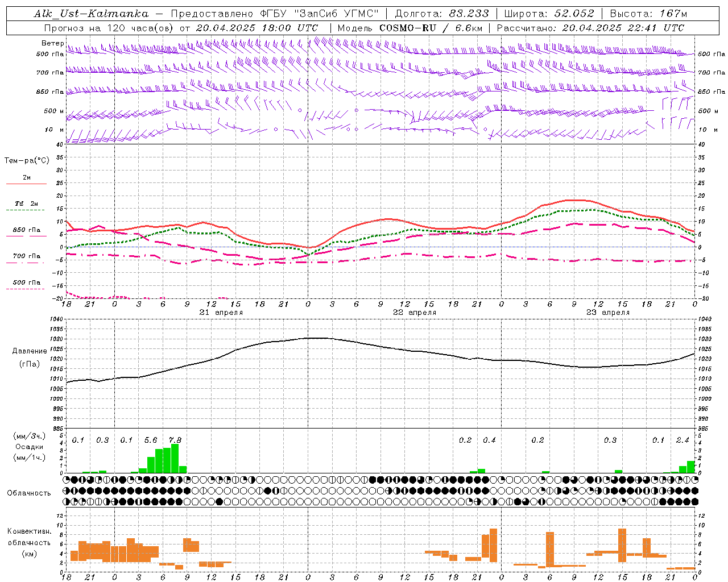Click the '500 м' wind label on the left

point(54,111)
